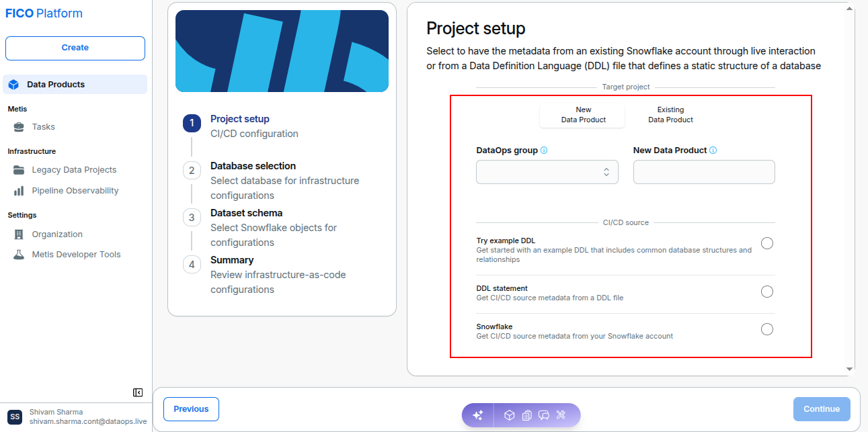Screen dimensions: 868x432
Task: Click the DataOps group info icon
Action: 544,150
